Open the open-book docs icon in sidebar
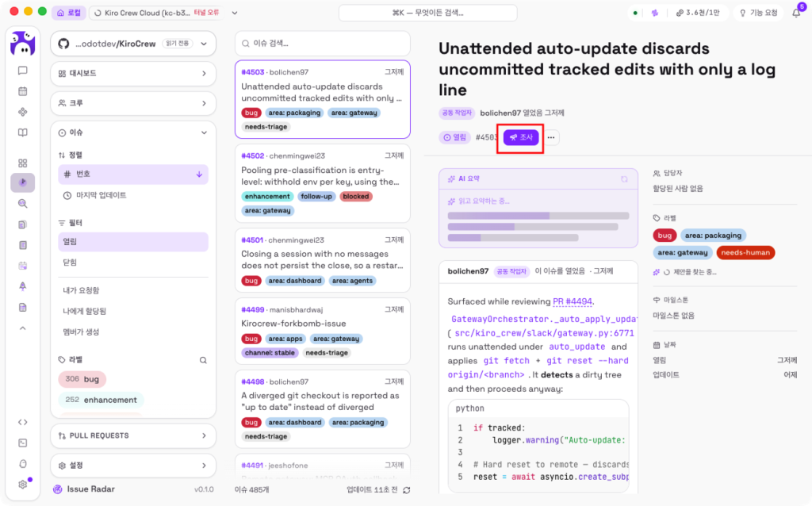 tap(23, 132)
